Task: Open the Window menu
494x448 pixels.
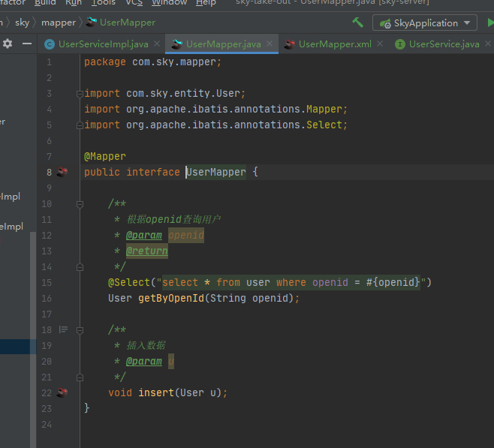Action: 169,2
